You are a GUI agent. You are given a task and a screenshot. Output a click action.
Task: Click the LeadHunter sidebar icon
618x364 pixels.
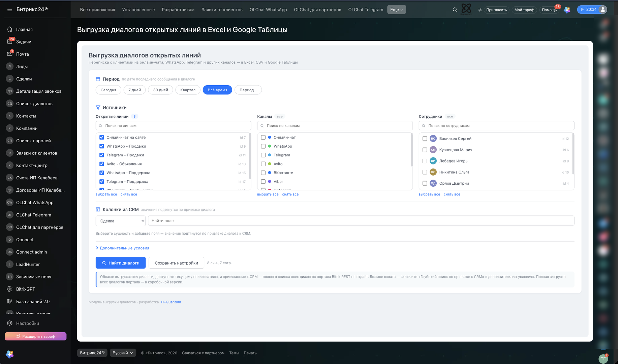click(10, 264)
